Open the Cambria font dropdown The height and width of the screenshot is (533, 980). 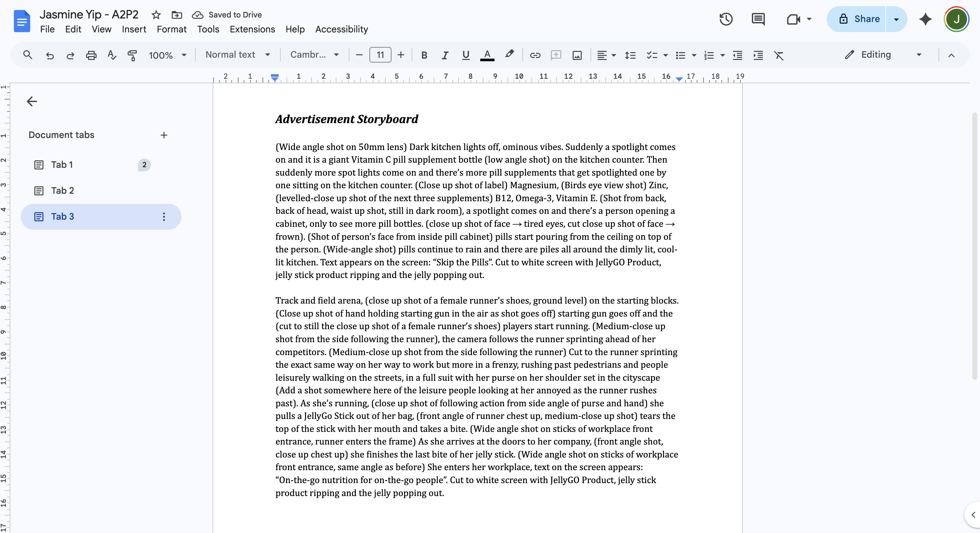coord(314,55)
